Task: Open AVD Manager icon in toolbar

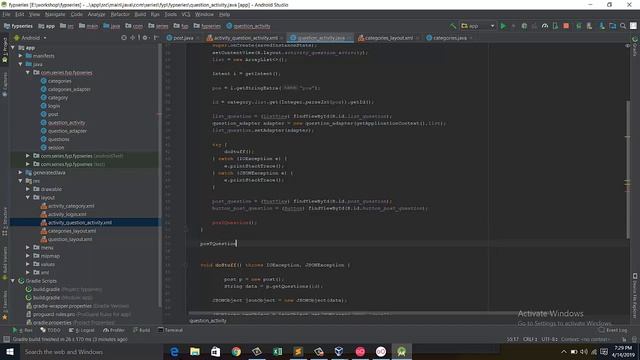Action: coord(589,26)
